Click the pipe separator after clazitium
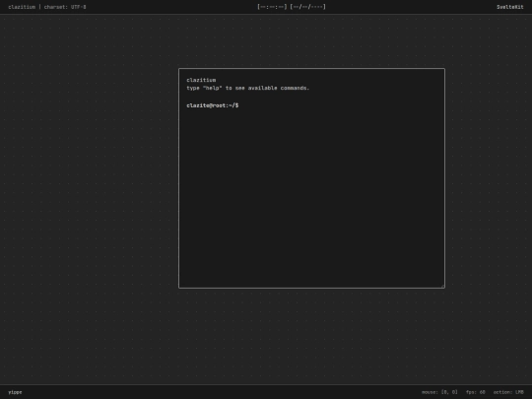The width and height of the screenshot is (532, 399). 39,7
